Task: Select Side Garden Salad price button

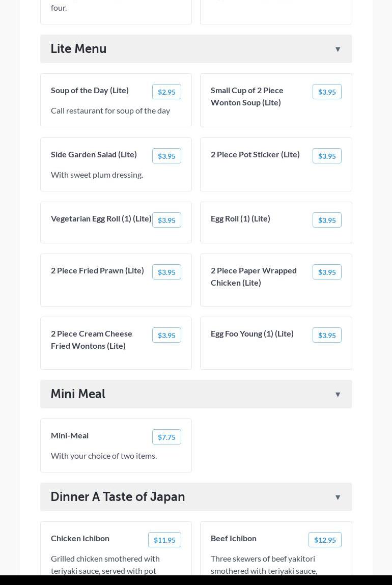Action: tap(166, 156)
